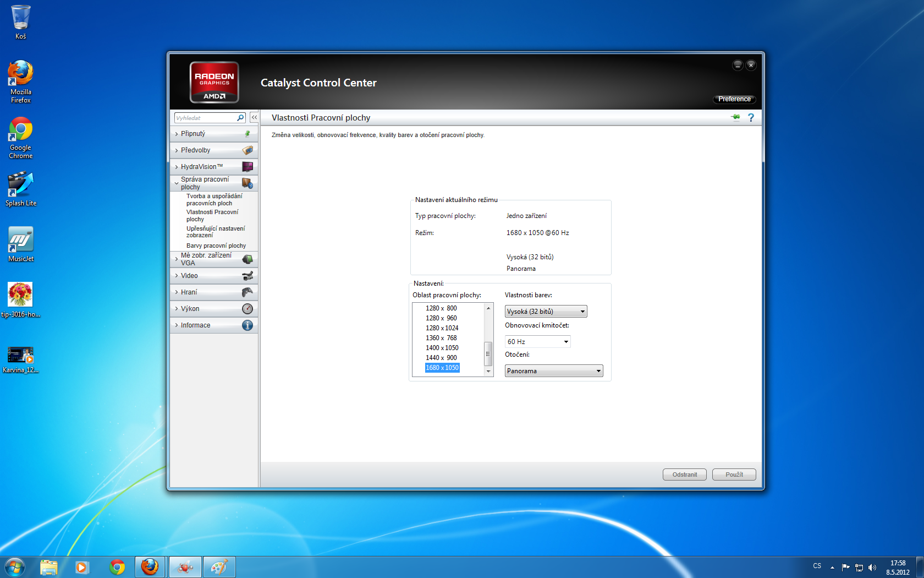The image size is (924, 578).
Task: Open help via blue question mark icon
Action: click(751, 117)
